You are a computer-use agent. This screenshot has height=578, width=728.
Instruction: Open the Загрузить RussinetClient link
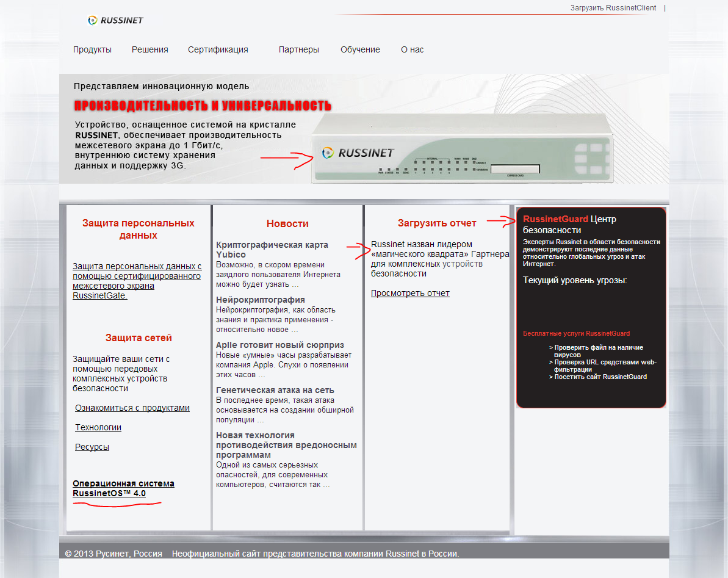point(613,8)
